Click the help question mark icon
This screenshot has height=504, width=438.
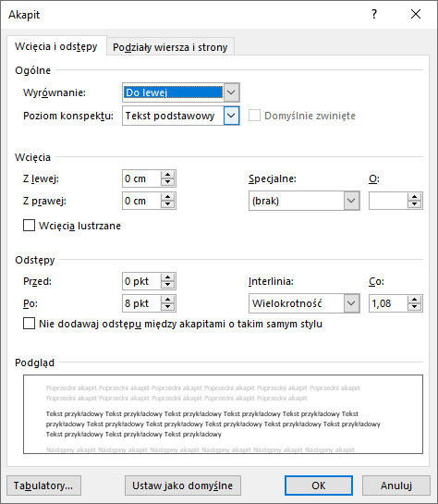tap(374, 14)
